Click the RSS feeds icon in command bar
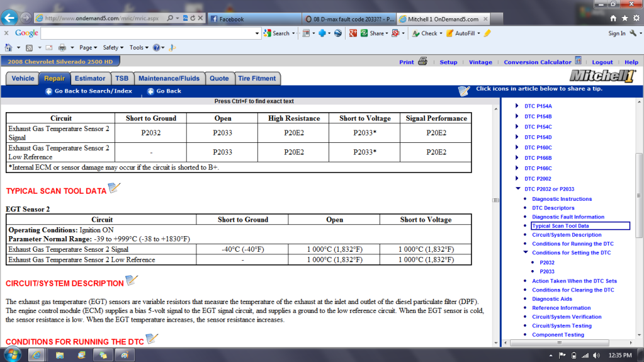The height and width of the screenshot is (362, 644). (29, 48)
